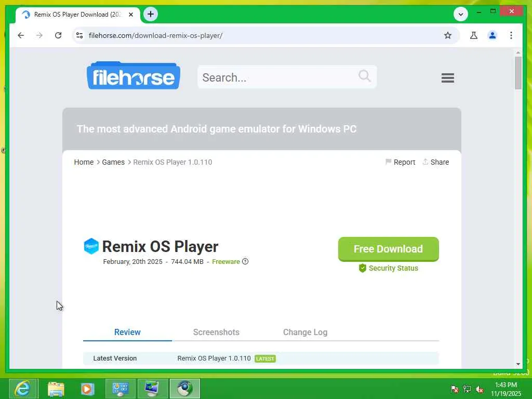Click Remix OS Player 1.0.110 breadcrumb
The height and width of the screenshot is (399, 532).
tap(172, 162)
